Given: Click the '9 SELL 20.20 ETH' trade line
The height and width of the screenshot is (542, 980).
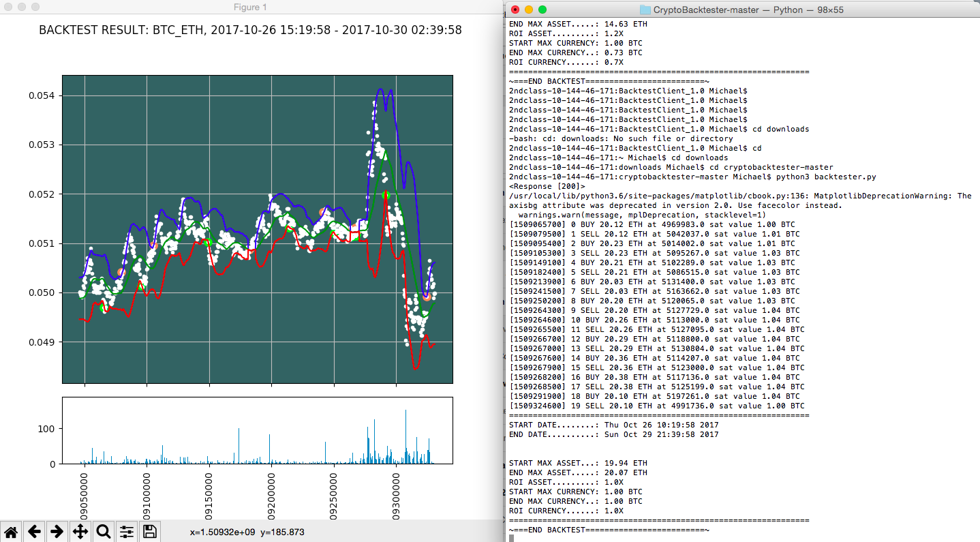Looking at the screenshot, I should 654,310.
